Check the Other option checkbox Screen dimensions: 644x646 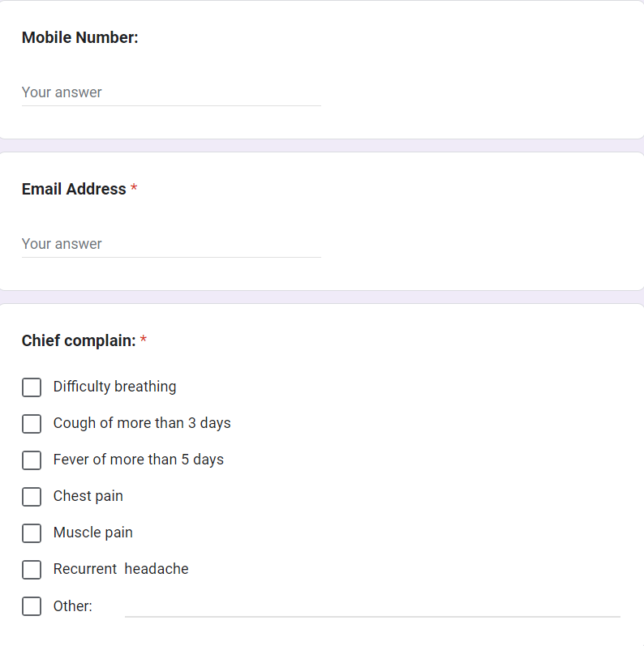click(32, 606)
